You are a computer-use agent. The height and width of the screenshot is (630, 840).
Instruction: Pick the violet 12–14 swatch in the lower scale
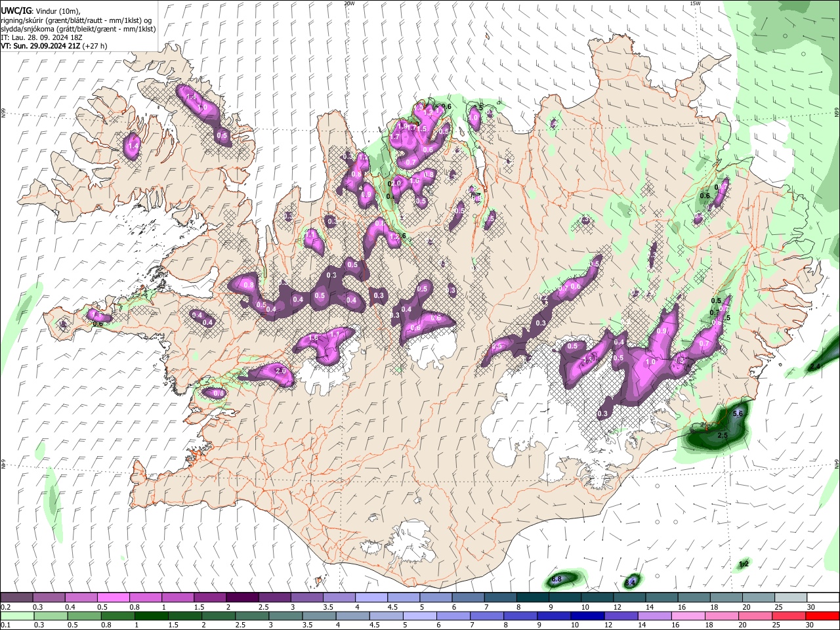[621, 616]
